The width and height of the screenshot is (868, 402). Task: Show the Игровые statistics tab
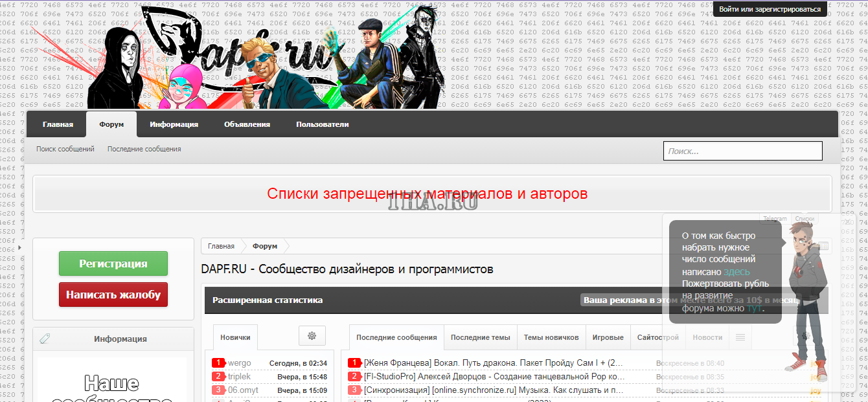coord(608,337)
